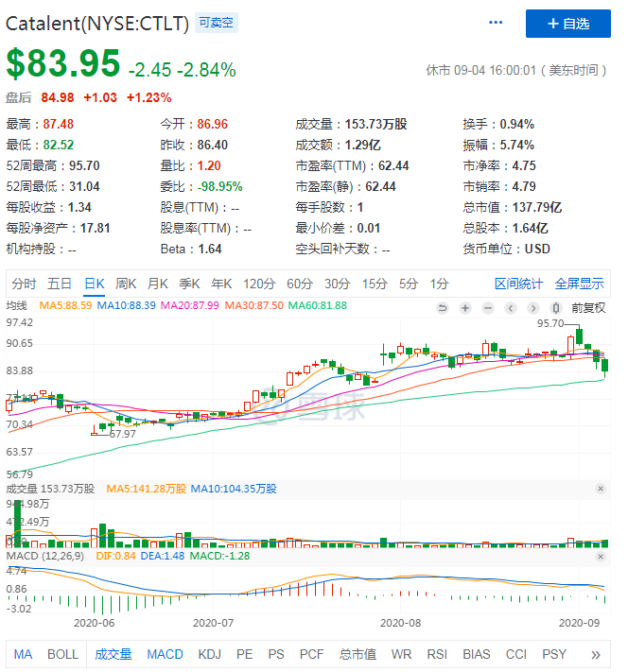628x672 pixels.
Task: Choose the 1分 interval tab
Action: click(x=439, y=284)
